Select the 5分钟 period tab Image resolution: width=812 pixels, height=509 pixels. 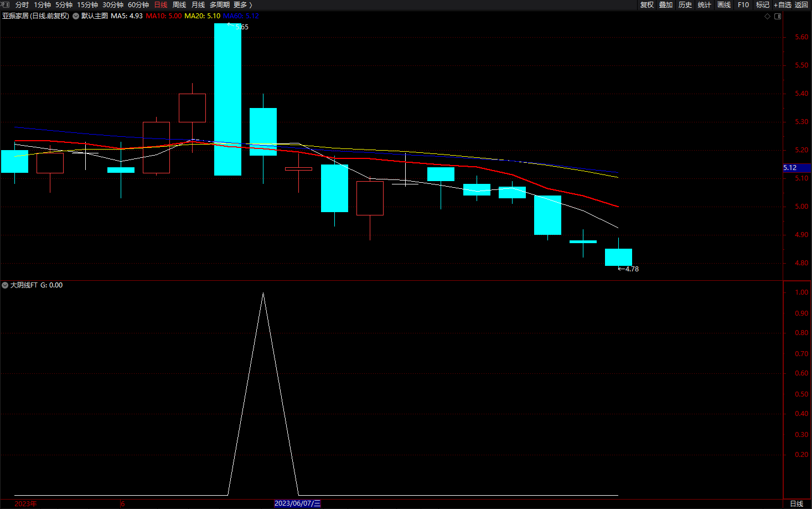pos(64,5)
